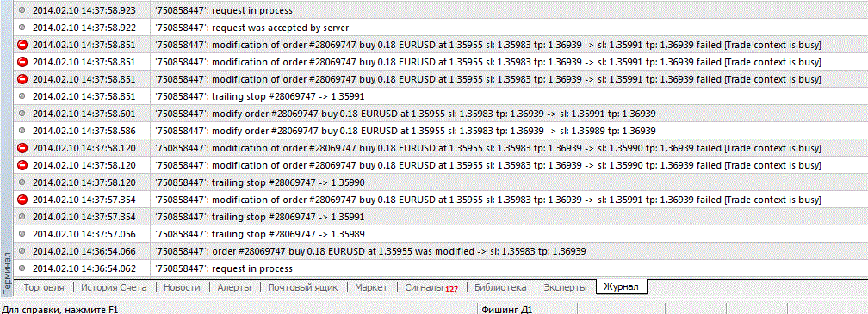
Task: Click 'trailing stop #28069747 -> 1.35990' message
Action: click(260, 182)
